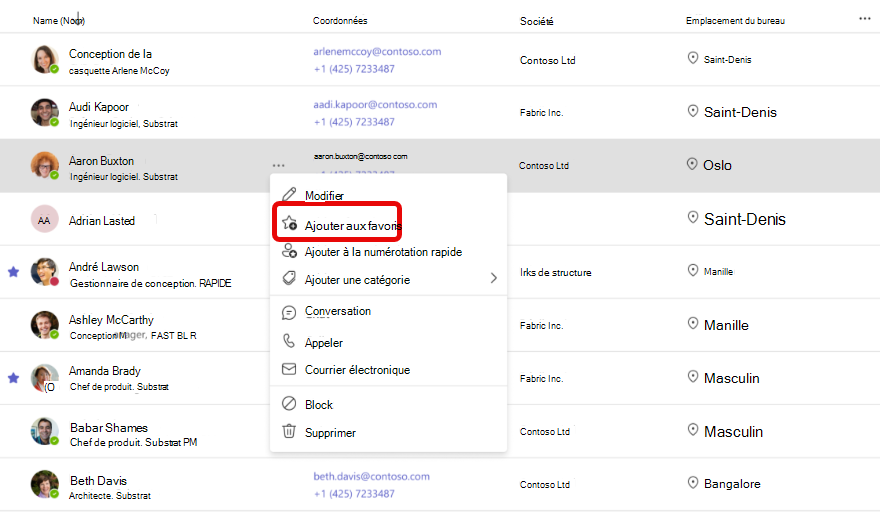880x512 pixels.
Task: Click Beth Davis's profile photo
Action: (44, 484)
